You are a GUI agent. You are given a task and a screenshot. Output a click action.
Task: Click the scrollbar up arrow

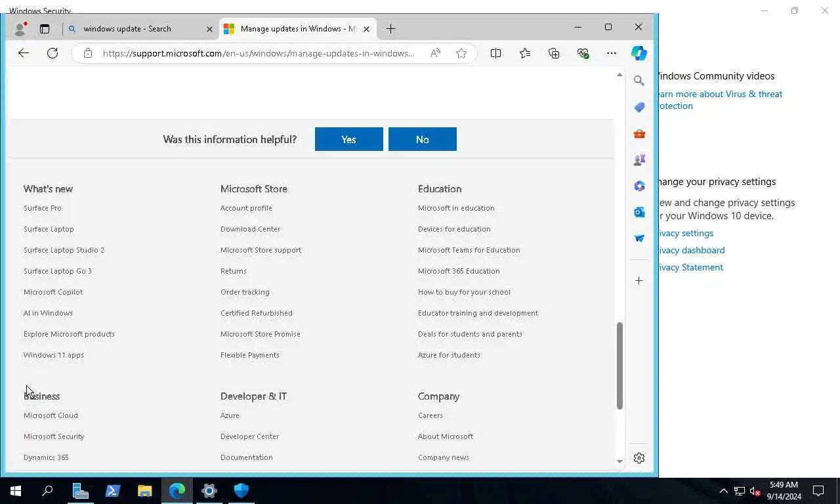tap(619, 75)
